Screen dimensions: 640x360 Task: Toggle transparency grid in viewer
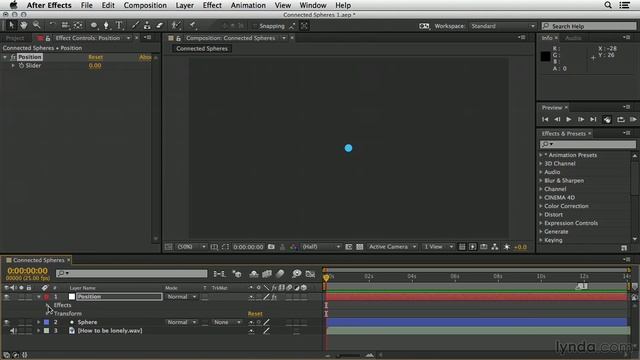click(x=360, y=247)
